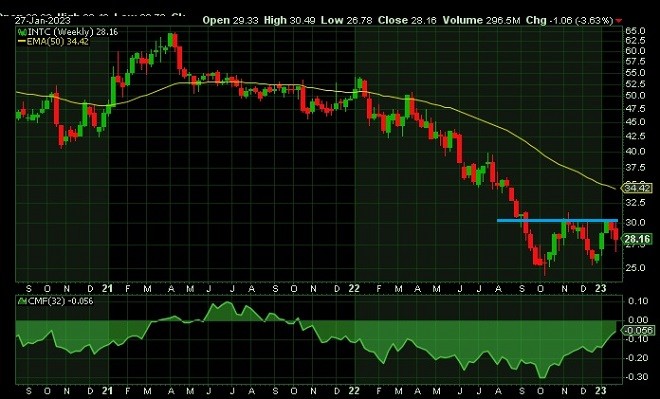The height and width of the screenshot is (399, 660).
Task: Click the -0.30 label on CMF axis
Action: pyautogui.click(x=636, y=377)
